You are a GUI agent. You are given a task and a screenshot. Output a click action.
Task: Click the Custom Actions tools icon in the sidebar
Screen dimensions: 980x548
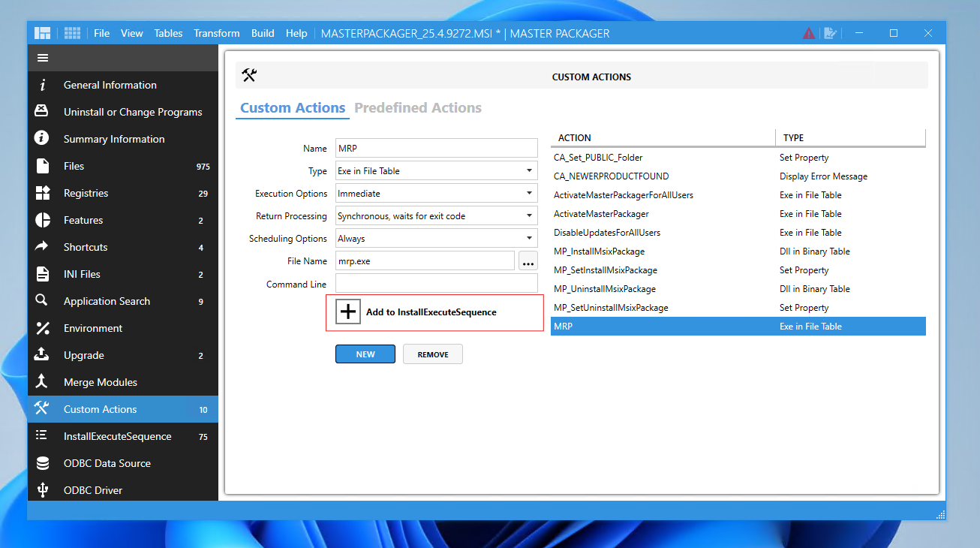pos(42,408)
